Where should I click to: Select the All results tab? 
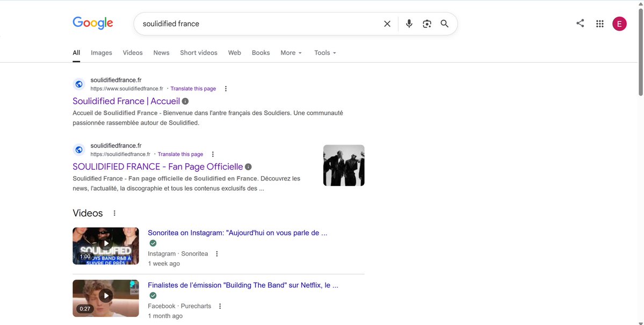pyautogui.click(x=76, y=53)
